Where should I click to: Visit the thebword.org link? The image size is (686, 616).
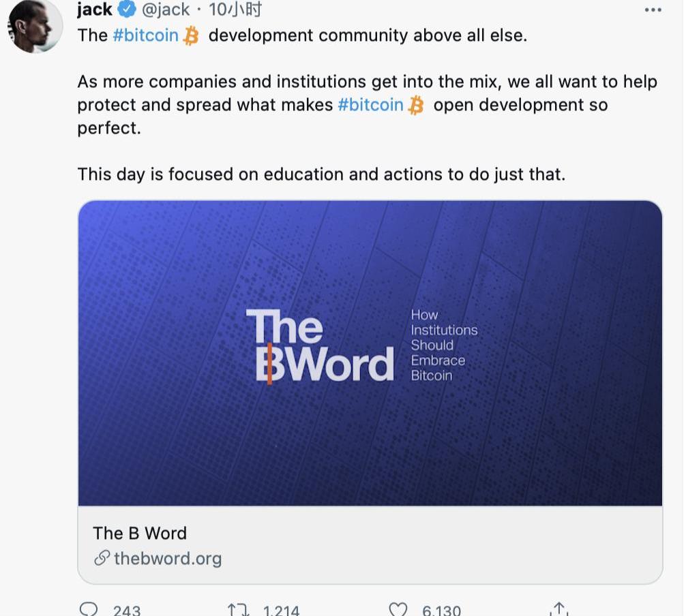tap(168, 559)
